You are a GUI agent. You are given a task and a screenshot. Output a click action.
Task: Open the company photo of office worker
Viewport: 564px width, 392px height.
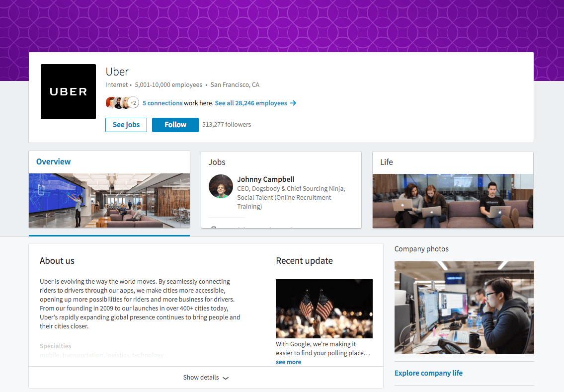464,308
